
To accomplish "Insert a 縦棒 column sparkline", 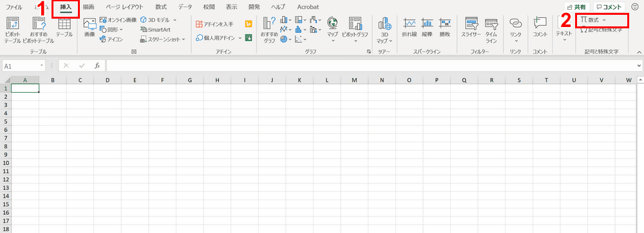I will tap(427, 27).
